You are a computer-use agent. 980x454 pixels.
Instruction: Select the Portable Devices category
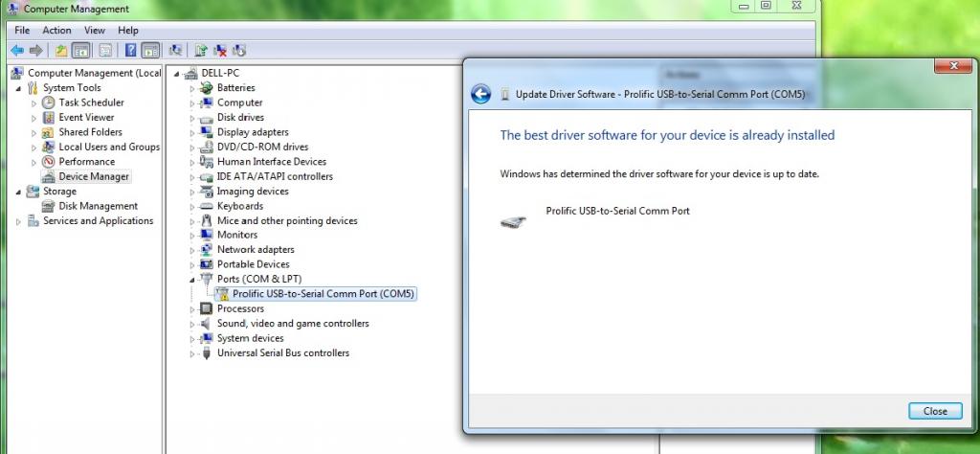click(253, 264)
